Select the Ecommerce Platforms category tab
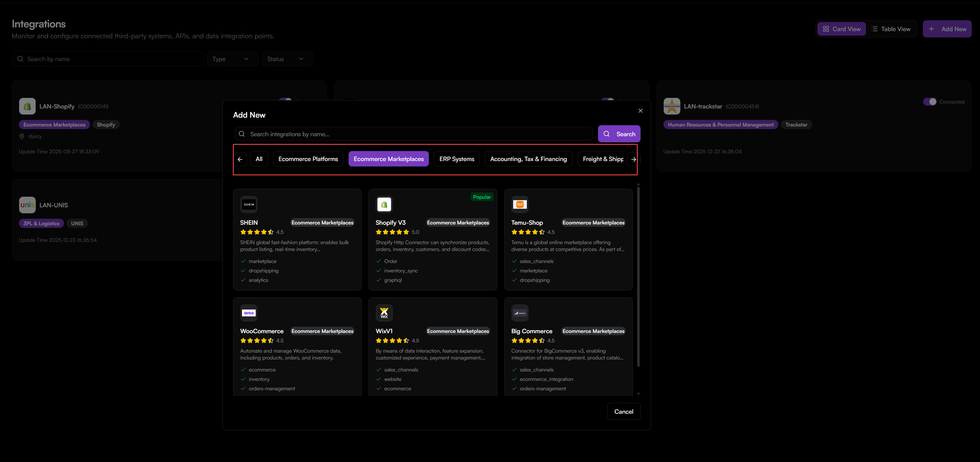980x462 pixels. coord(308,159)
